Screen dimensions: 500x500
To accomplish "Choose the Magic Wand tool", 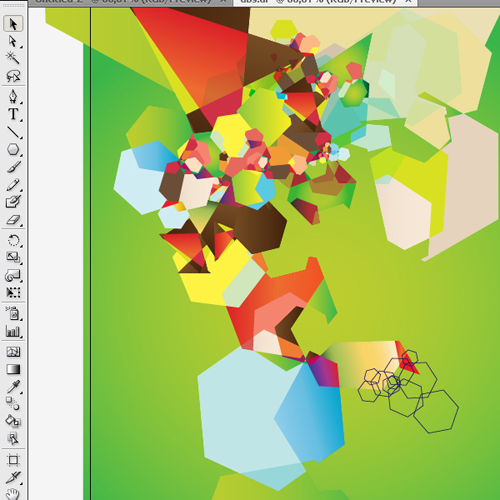I will pyautogui.click(x=13, y=58).
